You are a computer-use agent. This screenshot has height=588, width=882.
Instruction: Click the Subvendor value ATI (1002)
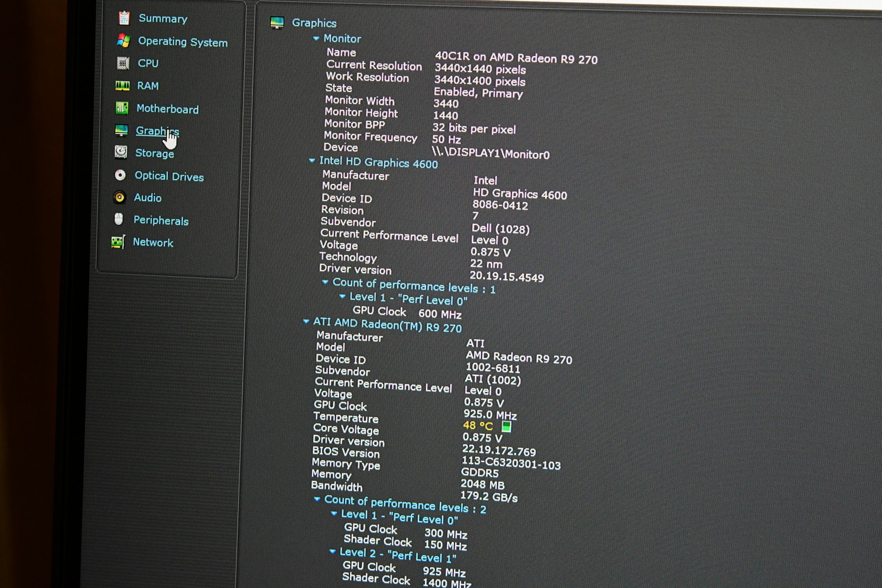coord(493,379)
